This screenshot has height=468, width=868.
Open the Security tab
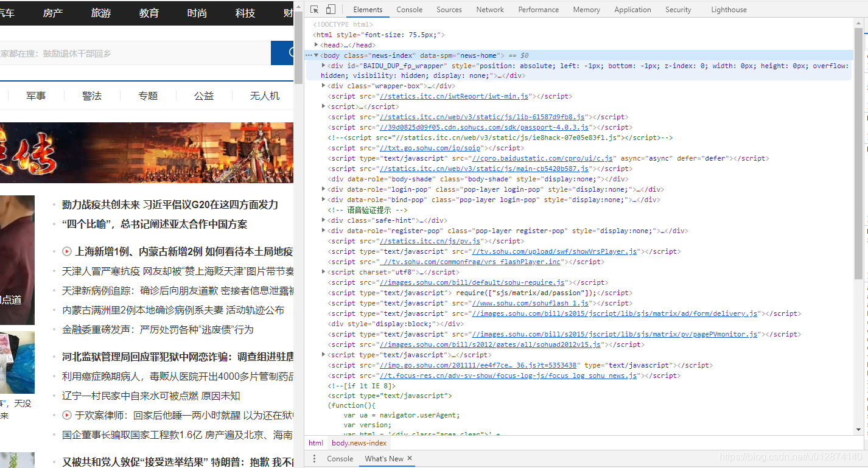pos(678,10)
